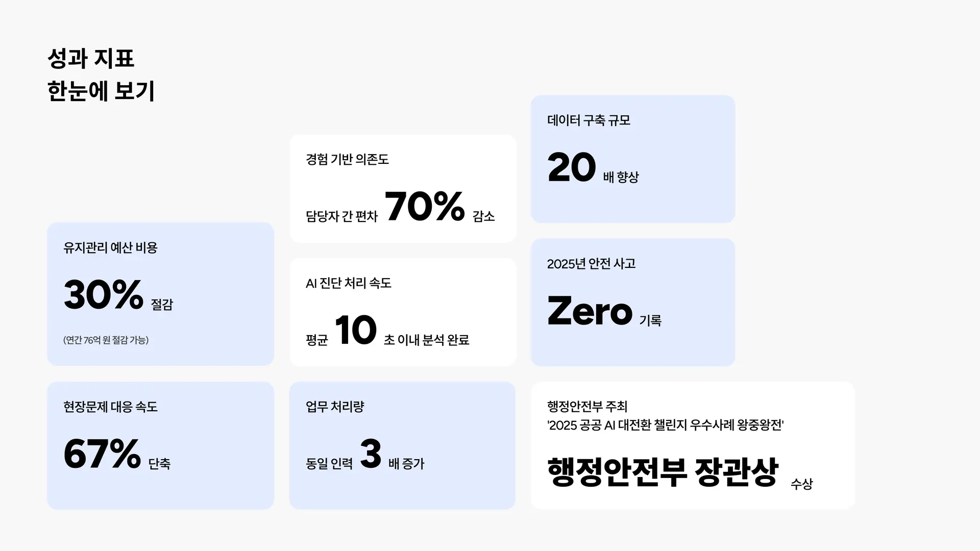Click the '현장문제 대응 속도' heading

point(110,407)
